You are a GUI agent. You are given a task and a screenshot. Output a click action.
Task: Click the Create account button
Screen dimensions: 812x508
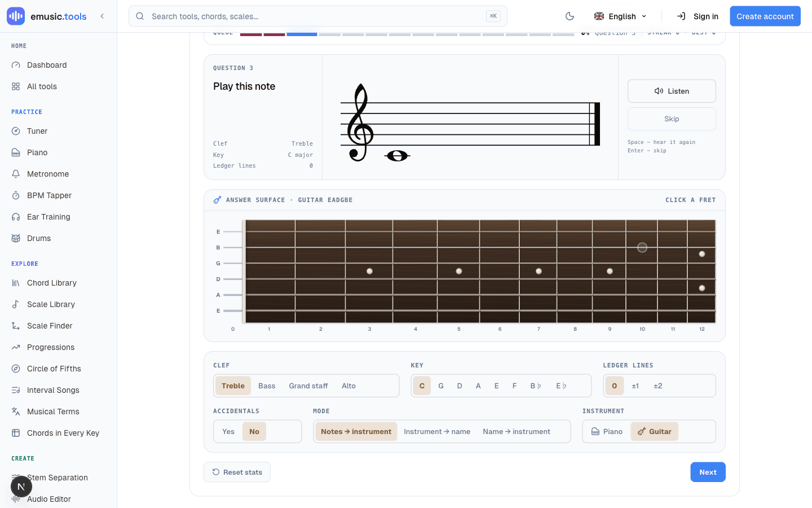point(765,16)
